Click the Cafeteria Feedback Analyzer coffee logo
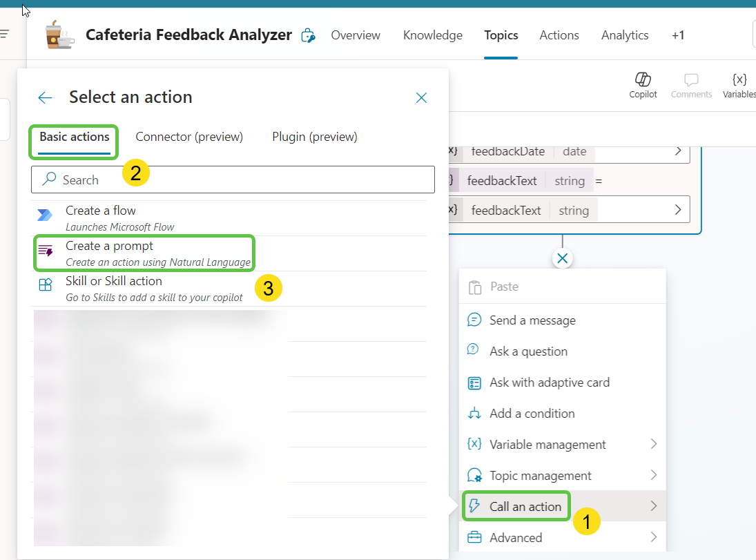 pyautogui.click(x=59, y=35)
